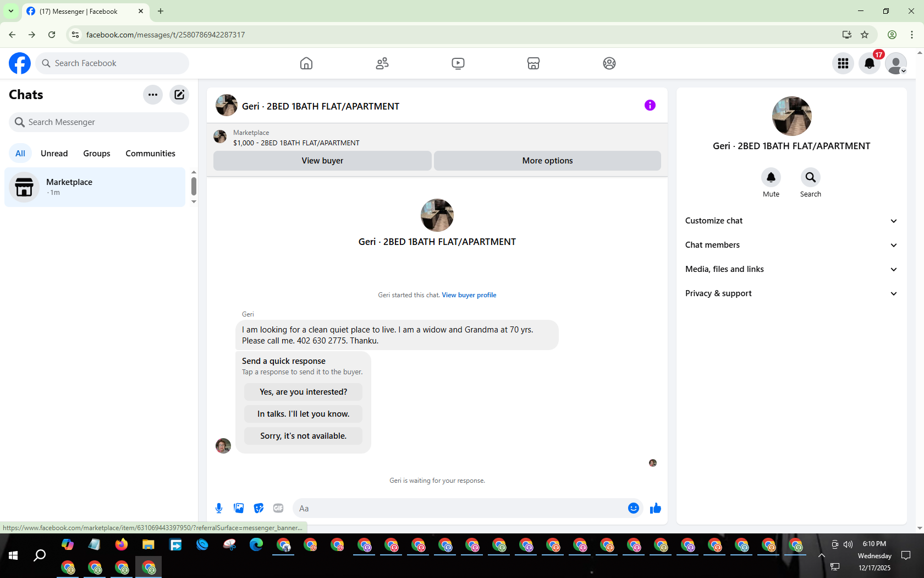
Task: Open the Marketplace icon in top navigation
Action: click(x=533, y=63)
